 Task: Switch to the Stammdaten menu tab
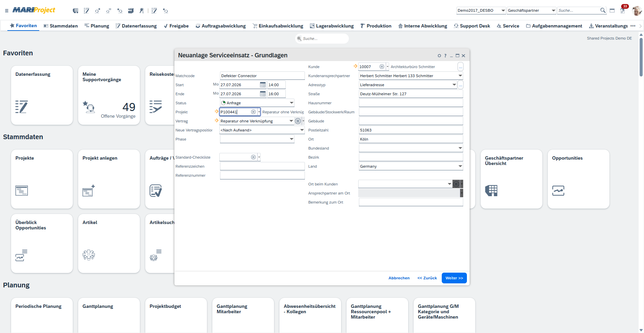coord(61,26)
